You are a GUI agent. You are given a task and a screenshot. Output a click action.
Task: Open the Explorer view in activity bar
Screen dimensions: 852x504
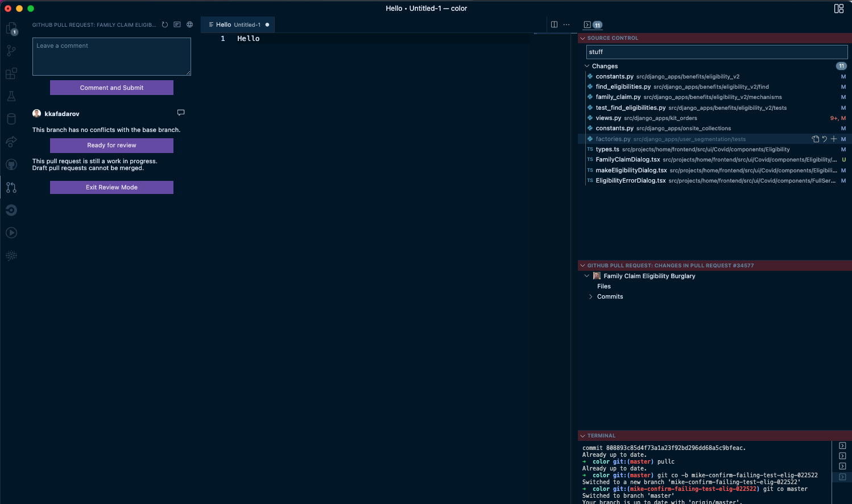click(11, 28)
